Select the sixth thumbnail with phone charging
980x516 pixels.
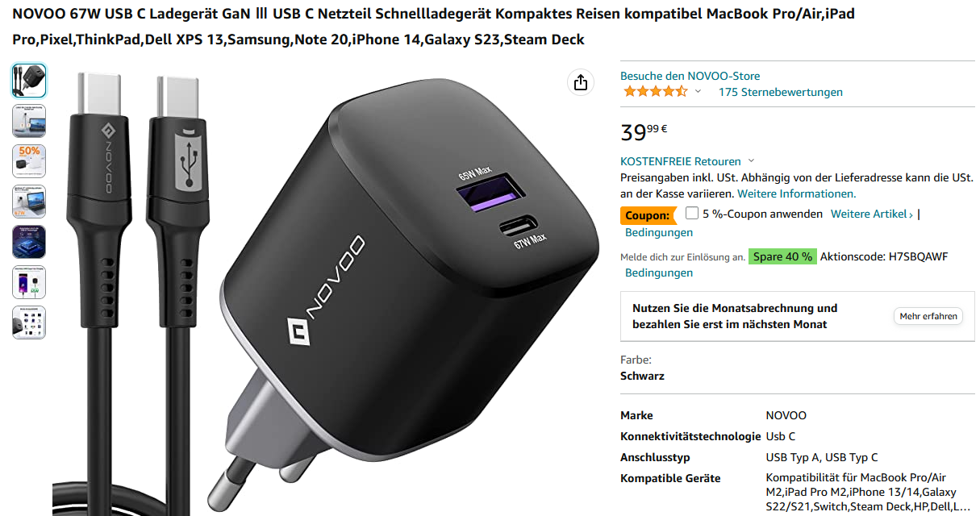pos(29,282)
